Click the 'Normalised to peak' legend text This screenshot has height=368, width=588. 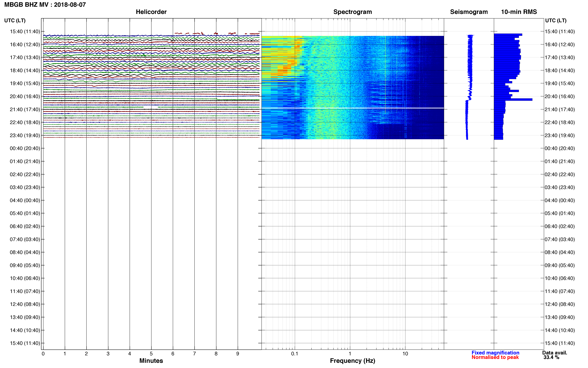pos(495,357)
